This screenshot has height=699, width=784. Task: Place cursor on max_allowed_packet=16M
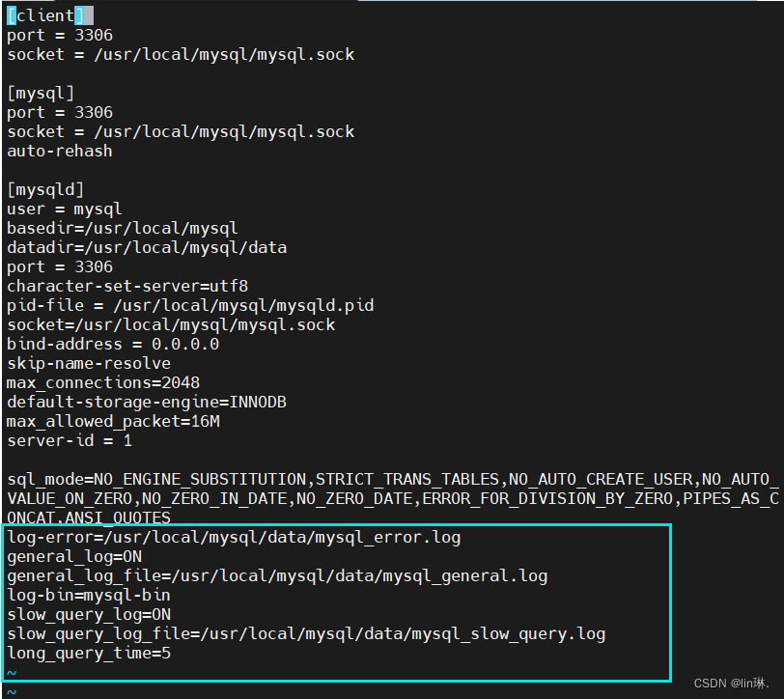pos(112,421)
